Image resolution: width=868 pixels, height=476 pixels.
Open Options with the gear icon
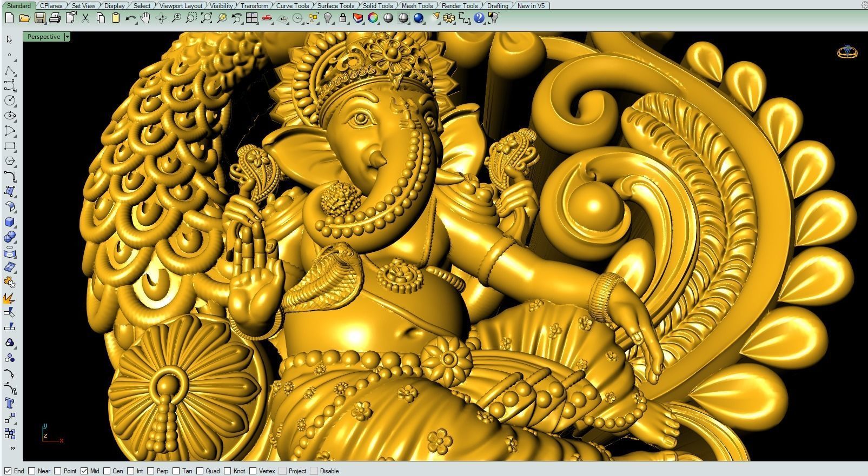(x=449, y=18)
